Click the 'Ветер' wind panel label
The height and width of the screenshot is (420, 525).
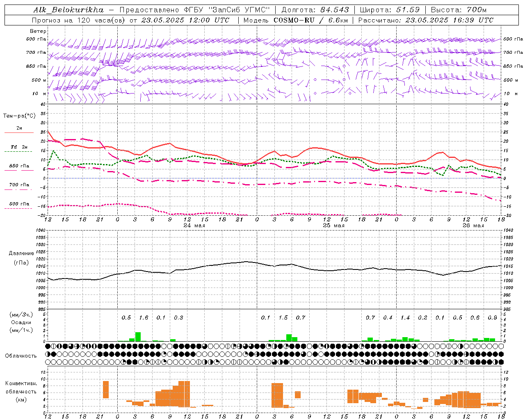click(x=38, y=31)
